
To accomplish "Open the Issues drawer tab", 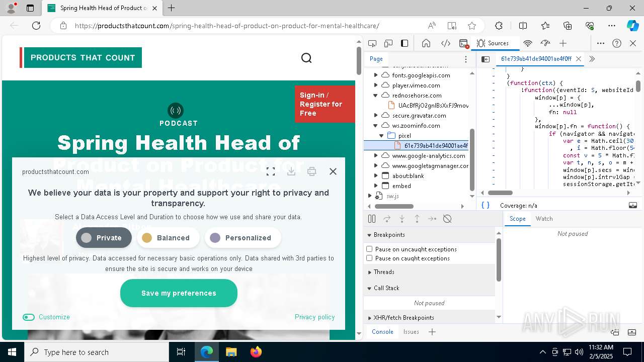I will [411, 332].
